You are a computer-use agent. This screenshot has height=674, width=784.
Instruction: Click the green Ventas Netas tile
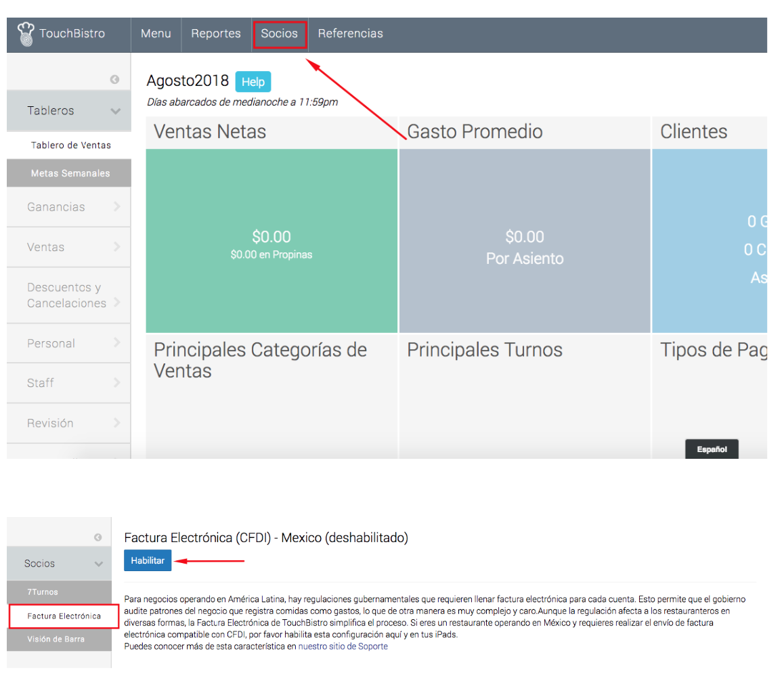coord(271,242)
